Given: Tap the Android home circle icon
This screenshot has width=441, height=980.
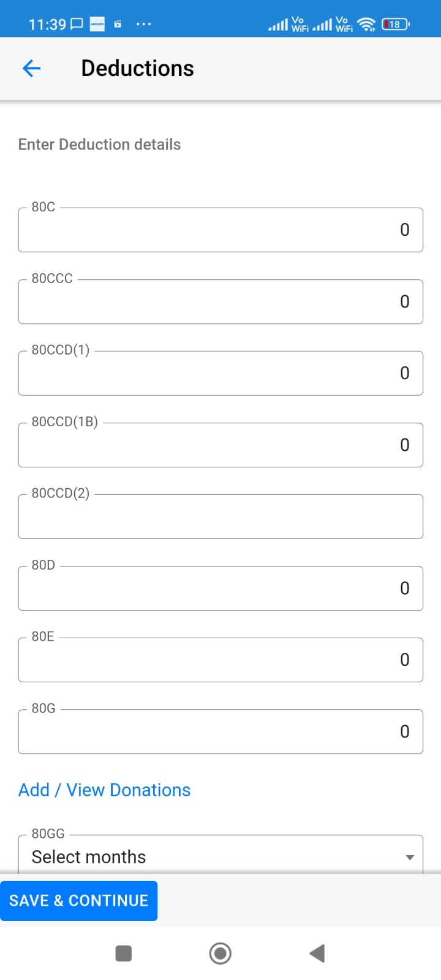Looking at the screenshot, I should 221,953.
